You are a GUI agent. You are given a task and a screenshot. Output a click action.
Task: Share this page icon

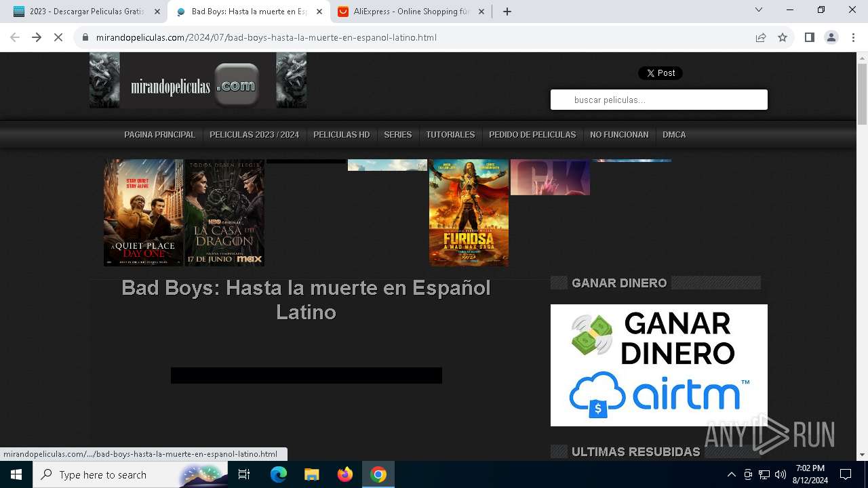(761, 37)
